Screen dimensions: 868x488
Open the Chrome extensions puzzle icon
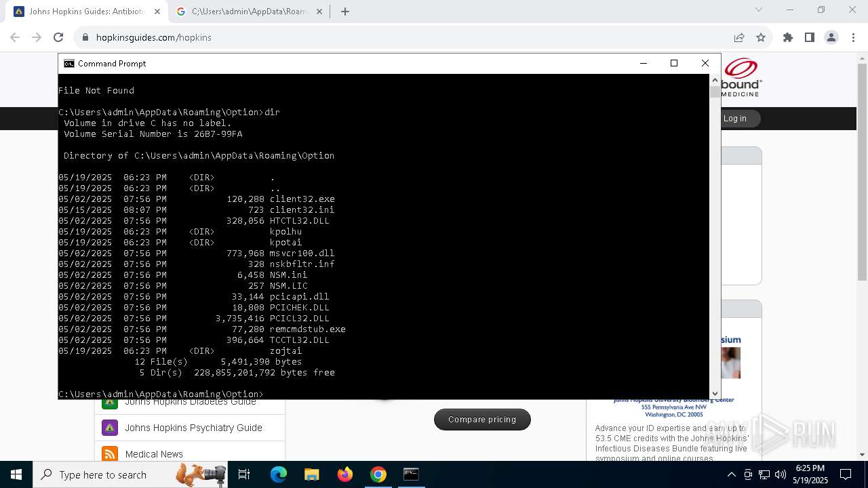788,37
